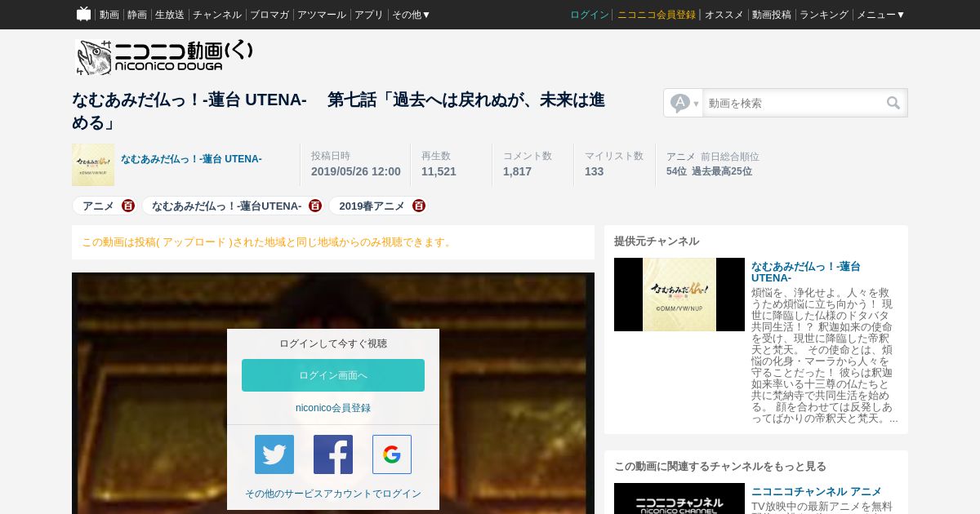The image size is (980, 514).
Task: Open the 静画 menu item
Action: [x=137, y=15]
